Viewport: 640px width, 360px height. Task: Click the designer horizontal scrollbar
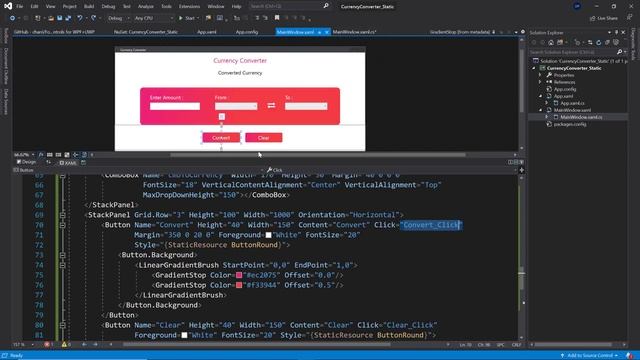(x=318, y=155)
